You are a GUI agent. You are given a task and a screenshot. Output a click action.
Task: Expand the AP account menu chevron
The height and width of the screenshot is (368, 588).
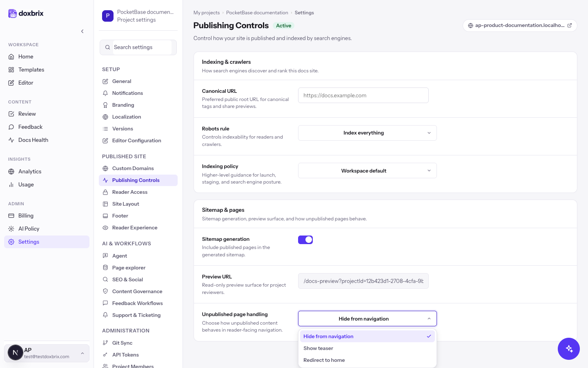[x=82, y=353]
